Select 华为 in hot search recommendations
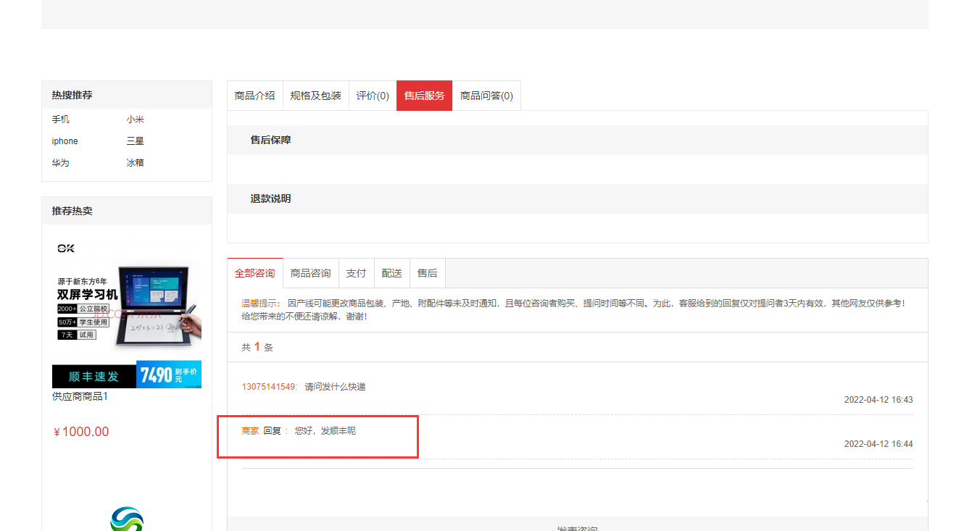 (61, 163)
